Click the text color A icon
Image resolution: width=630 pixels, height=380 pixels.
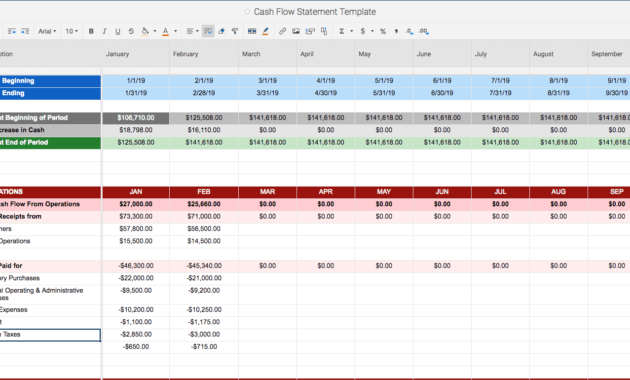(165, 31)
